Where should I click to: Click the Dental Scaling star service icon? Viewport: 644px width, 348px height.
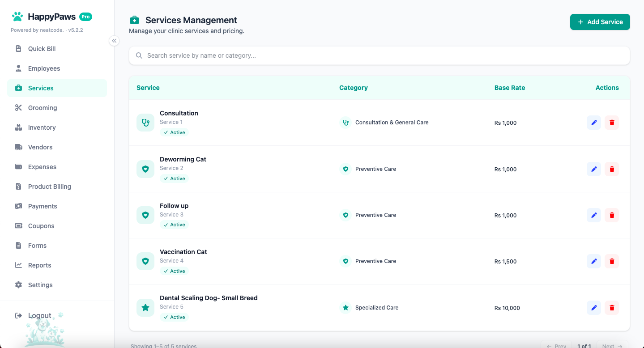point(145,308)
